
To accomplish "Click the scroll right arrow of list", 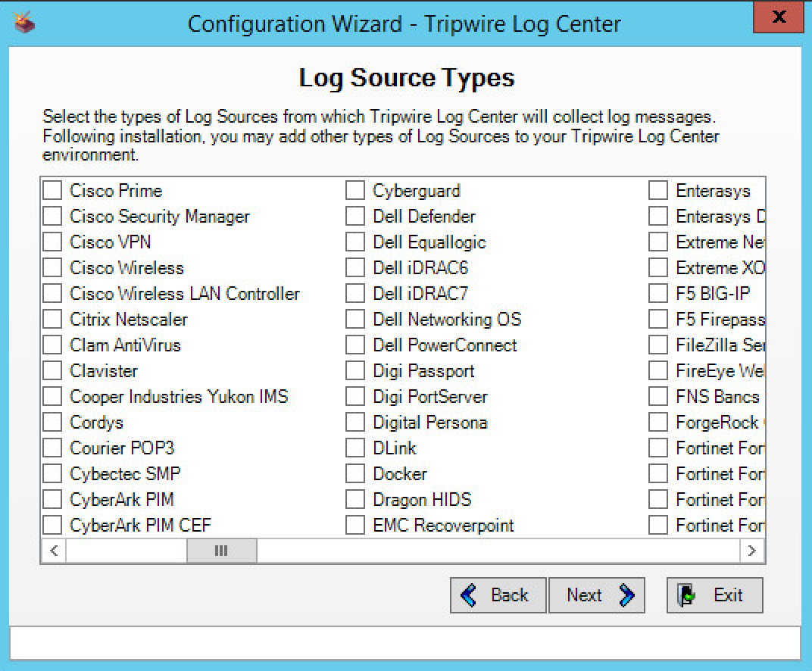I will click(751, 551).
